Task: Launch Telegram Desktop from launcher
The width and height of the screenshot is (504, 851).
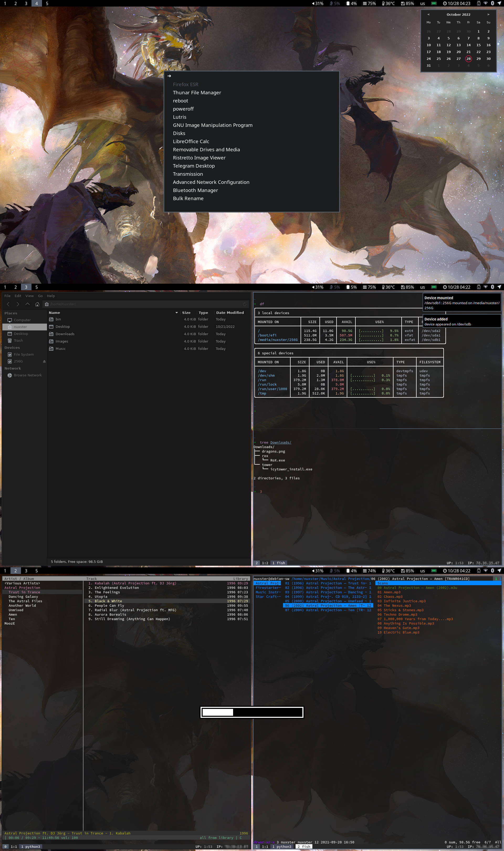Action: [252, 166]
